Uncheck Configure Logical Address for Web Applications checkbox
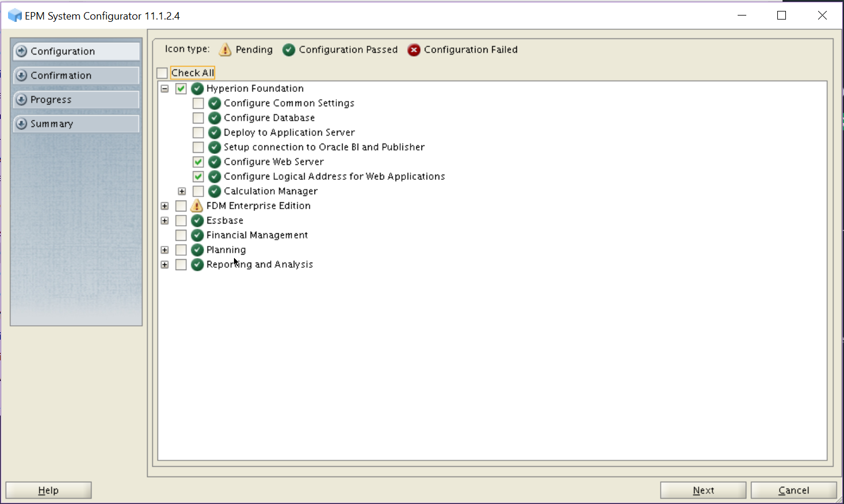844x504 pixels. coord(198,176)
